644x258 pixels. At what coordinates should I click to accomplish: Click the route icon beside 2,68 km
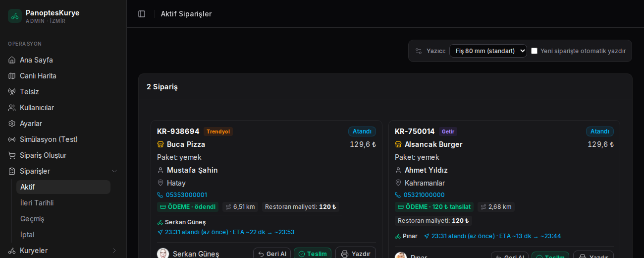click(483, 207)
